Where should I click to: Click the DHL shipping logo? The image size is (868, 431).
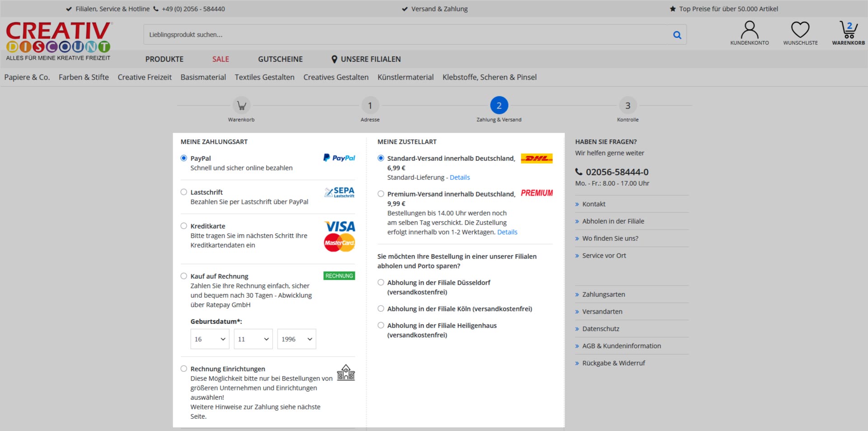tap(537, 159)
